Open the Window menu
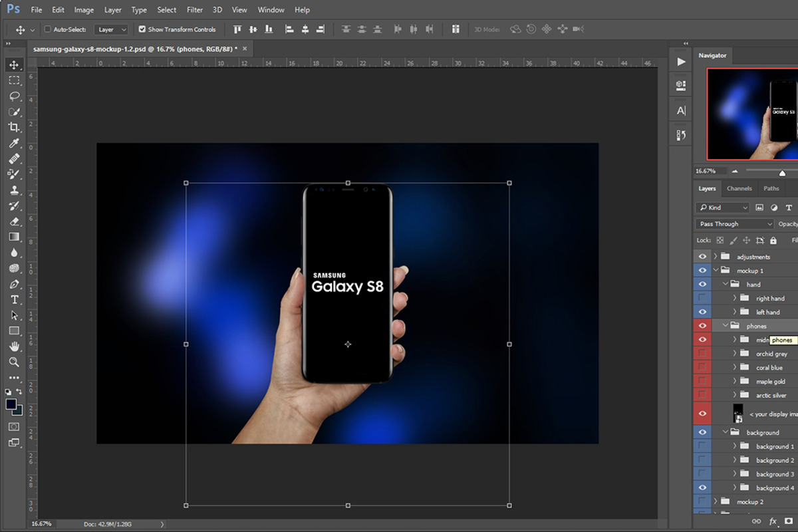This screenshot has width=798, height=532. tap(271, 10)
